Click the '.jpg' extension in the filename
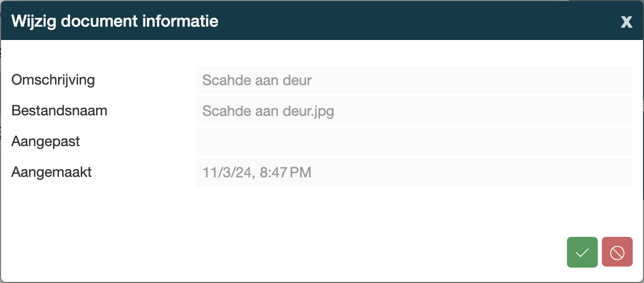 (323, 111)
